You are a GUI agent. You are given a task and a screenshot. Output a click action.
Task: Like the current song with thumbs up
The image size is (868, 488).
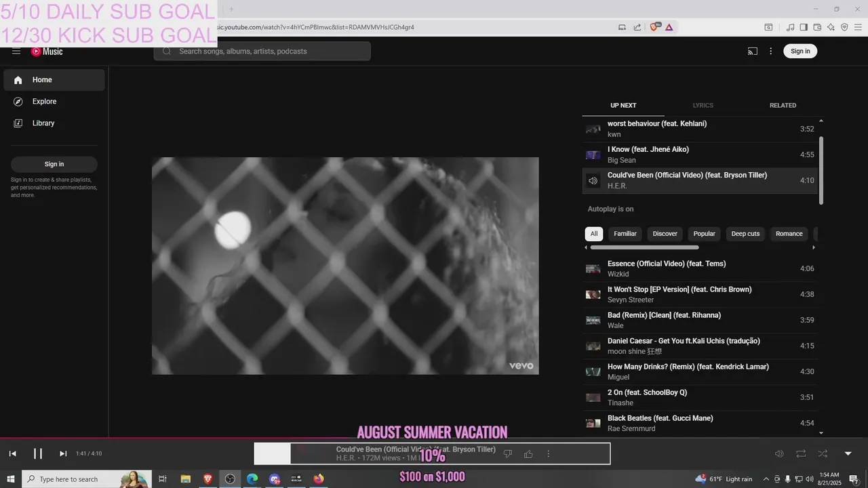(528, 453)
